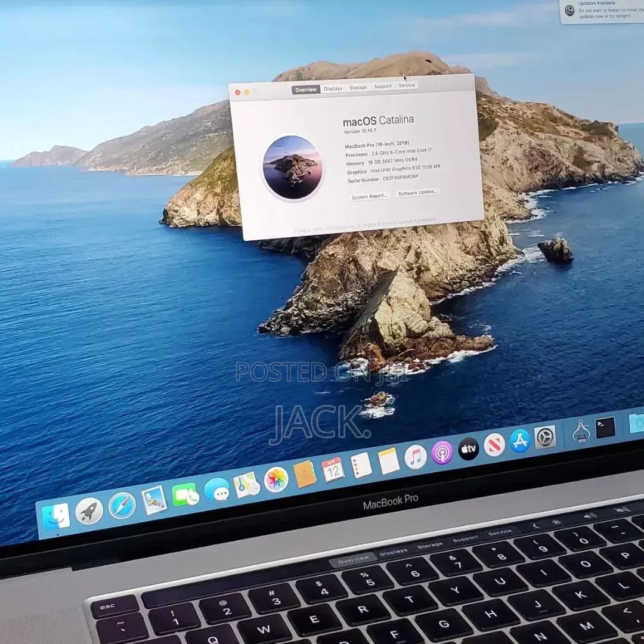The height and width of the screenshot is (644, 644).
Task: Launch Safari from the Dock
Action: pos(122,505)
